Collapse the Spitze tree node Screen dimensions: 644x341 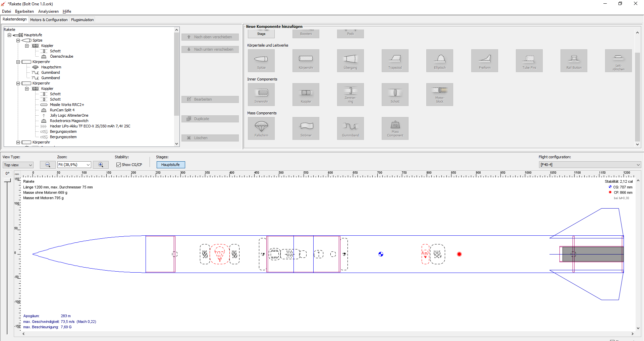click(18, 40)
